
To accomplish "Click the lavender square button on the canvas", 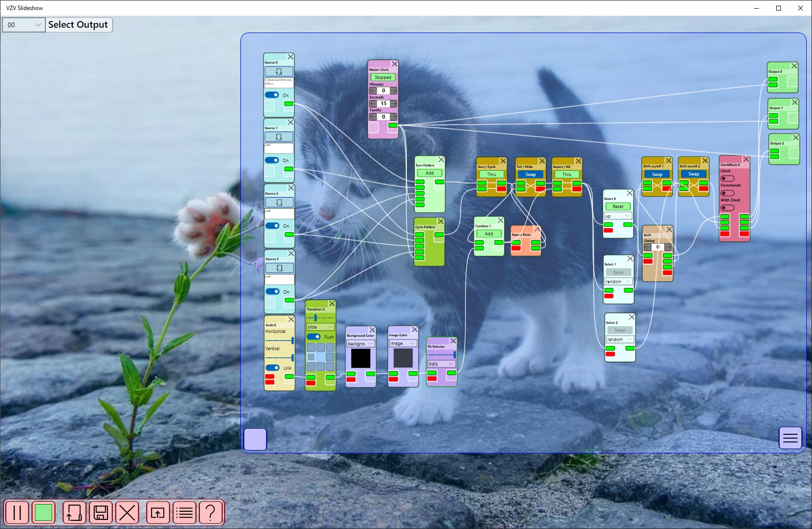I will 255,439.
